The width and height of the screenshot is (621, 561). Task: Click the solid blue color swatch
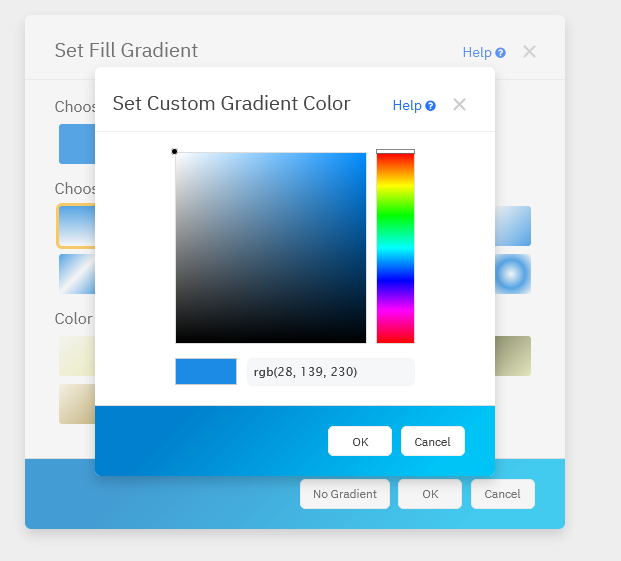[x=76, y=143]
